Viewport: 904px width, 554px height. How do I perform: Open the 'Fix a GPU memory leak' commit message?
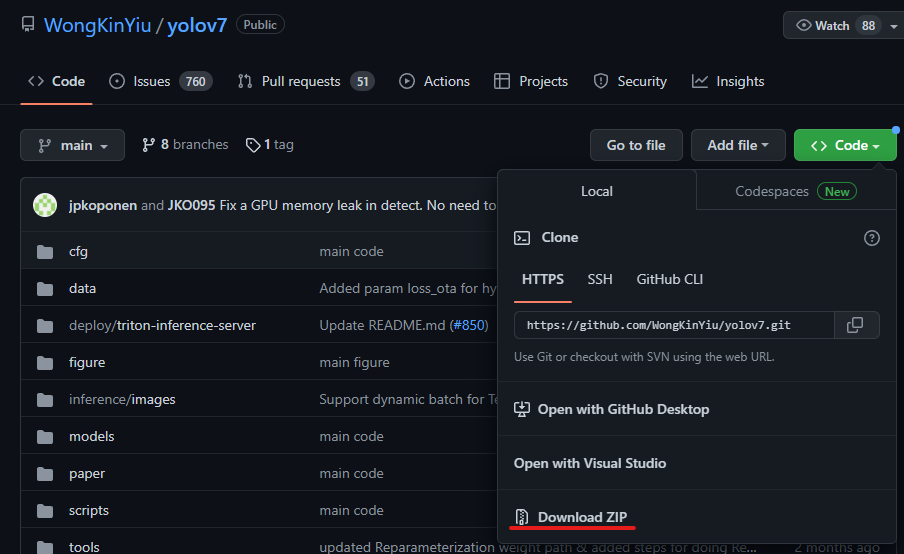357,205
